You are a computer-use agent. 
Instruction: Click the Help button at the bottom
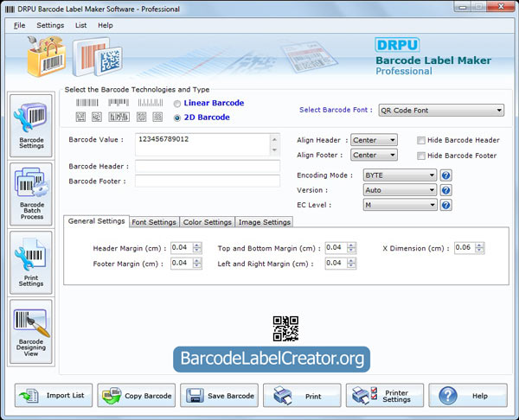(x=468, y=395)
